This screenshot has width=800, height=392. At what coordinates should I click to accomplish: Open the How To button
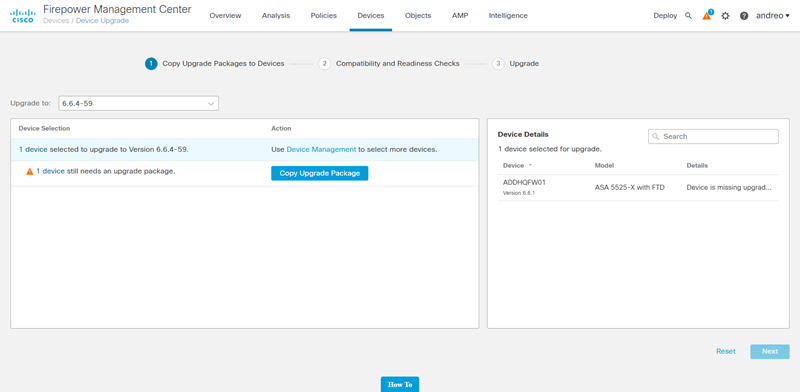coord(400,384)
